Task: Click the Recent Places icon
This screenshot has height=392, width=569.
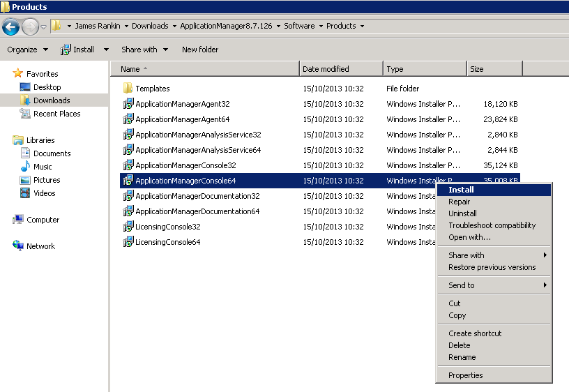Action: coord(25,114)
